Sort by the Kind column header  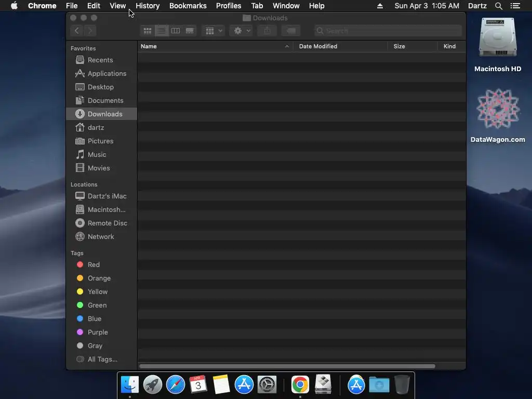[x=451, y=46]
